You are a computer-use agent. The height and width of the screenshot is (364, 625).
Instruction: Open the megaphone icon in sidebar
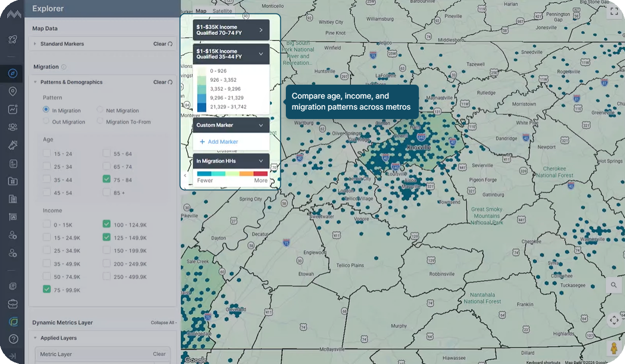tap(13, 145)
